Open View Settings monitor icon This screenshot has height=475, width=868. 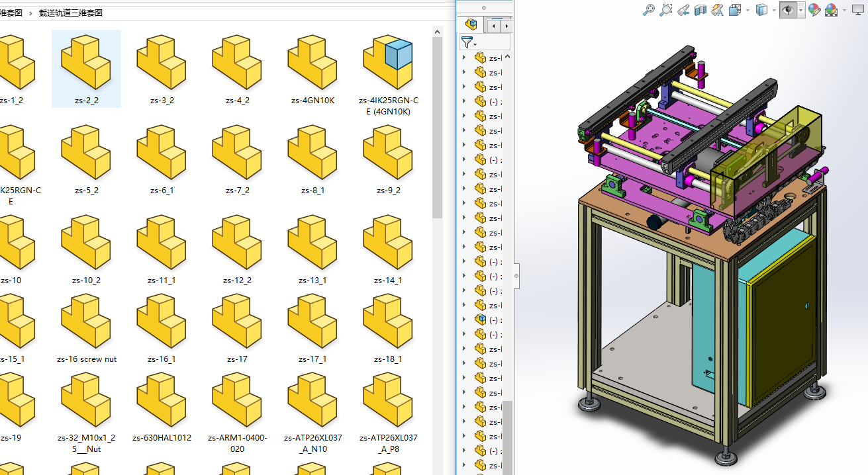859,10
